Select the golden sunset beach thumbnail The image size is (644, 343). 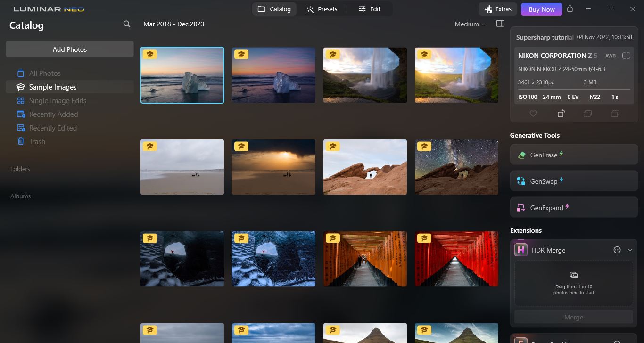coord(273,167)
